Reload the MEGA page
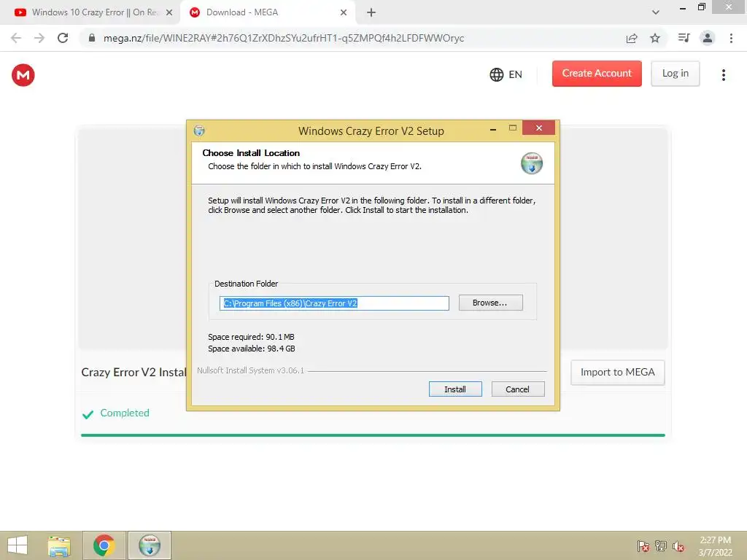The width and height of the screenshot is (747, 560). 63,38
